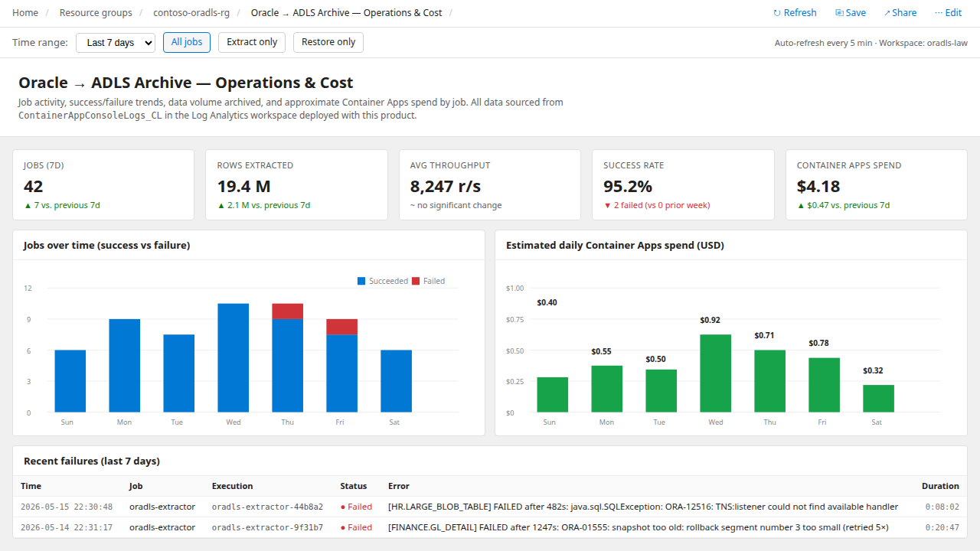Click duration 0:08:02
980x551 pixels.
pos(942,507)
